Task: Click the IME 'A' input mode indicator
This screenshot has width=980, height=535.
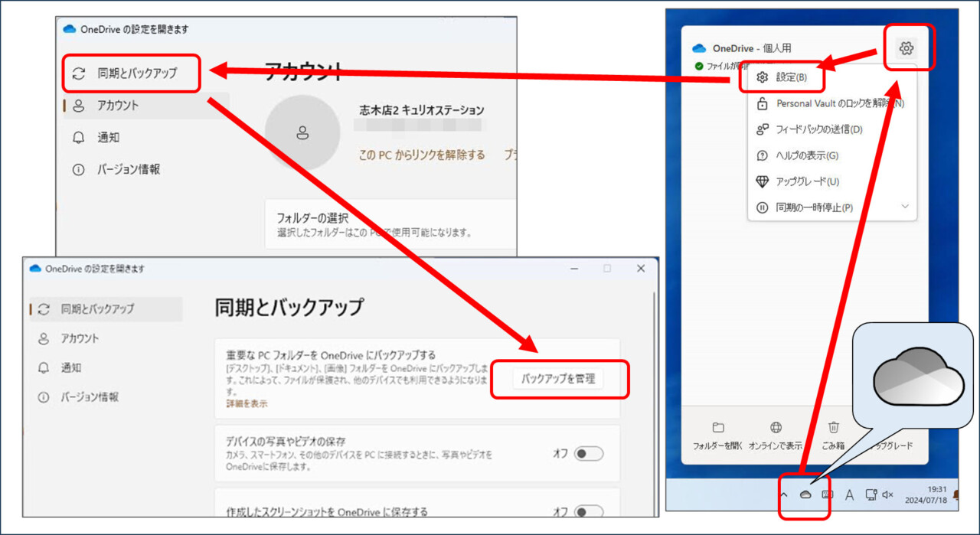Action: pos(849,495)
